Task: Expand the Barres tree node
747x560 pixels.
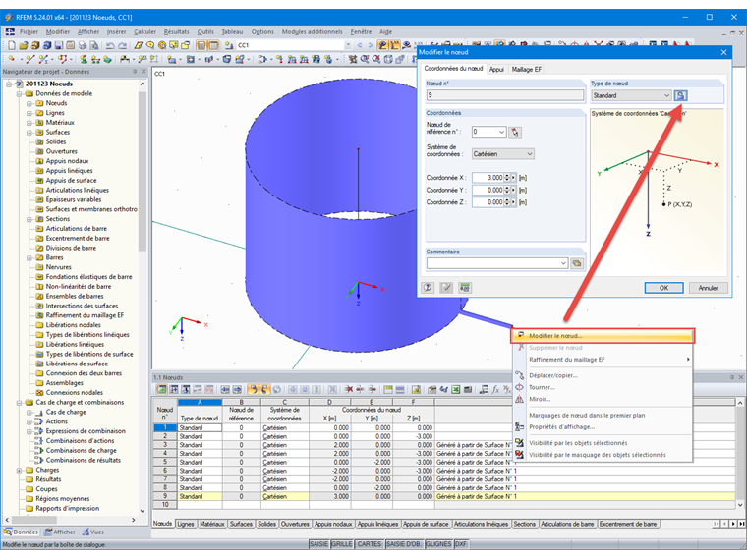Action: tap(29, 258)
